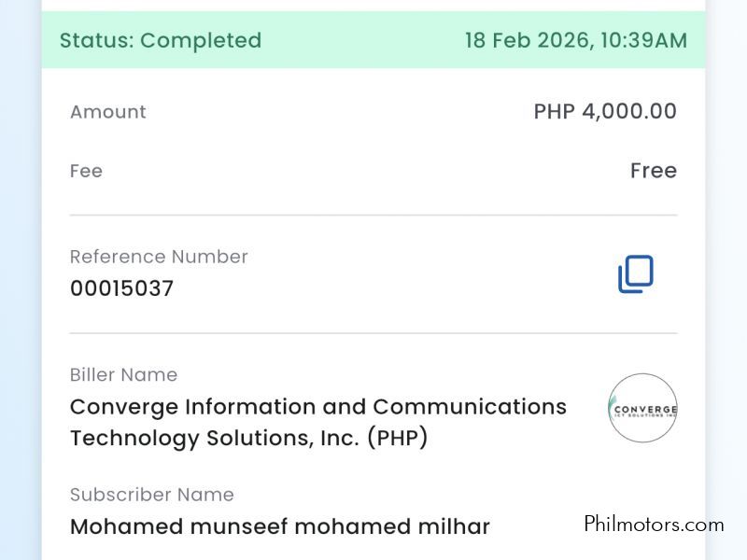747x560 pixels.
Task: Click the Reference Number label
Action: 159,257
